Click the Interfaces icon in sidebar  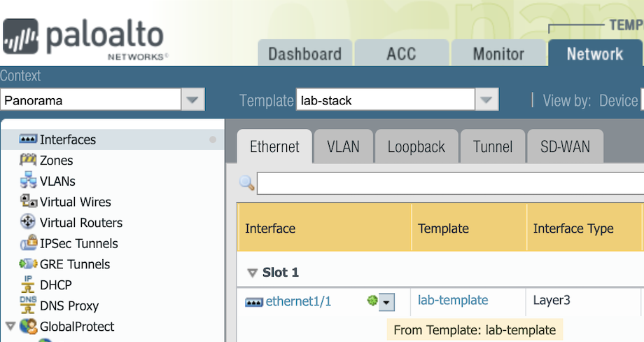(28, 139)
